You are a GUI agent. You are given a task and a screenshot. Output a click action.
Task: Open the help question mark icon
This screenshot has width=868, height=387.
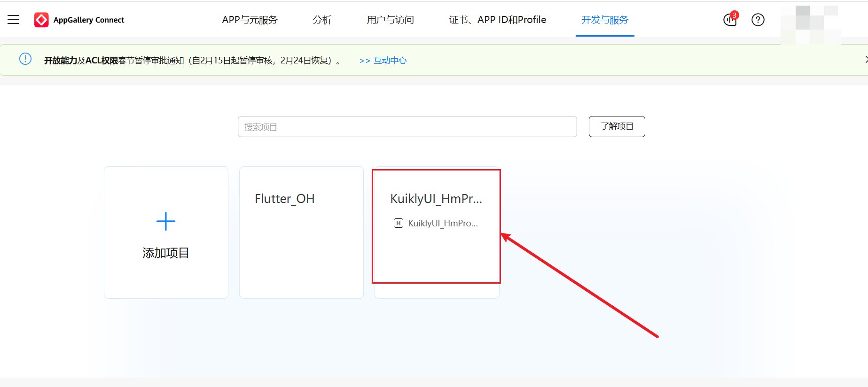(758, 20)
